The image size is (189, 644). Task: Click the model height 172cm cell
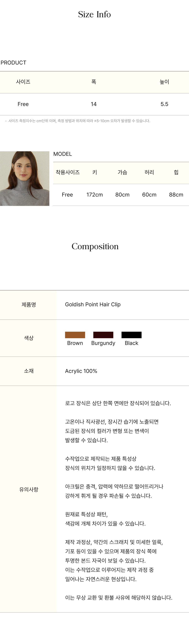click(x=94, y=195)
